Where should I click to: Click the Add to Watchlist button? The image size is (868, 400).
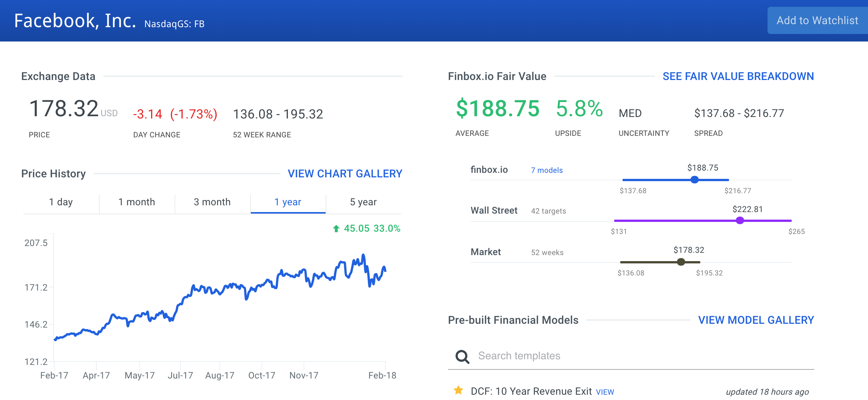pyautogui.click(x=817, y=20)
